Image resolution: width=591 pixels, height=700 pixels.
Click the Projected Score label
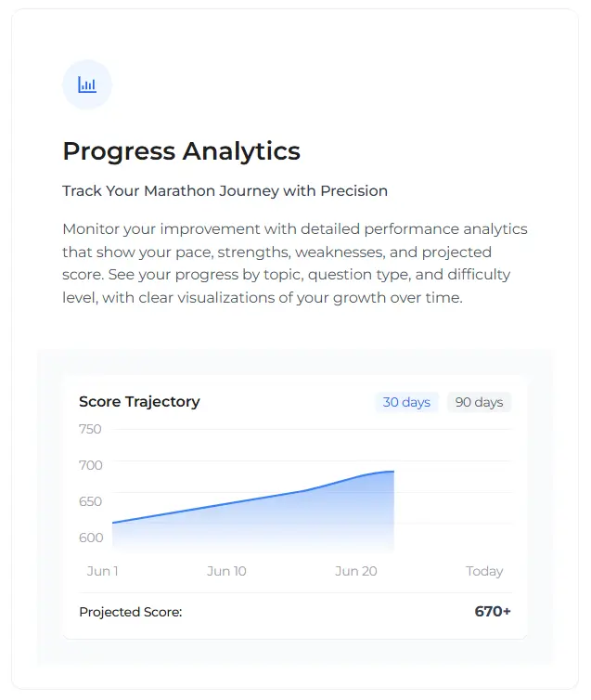tap(131, 612)
